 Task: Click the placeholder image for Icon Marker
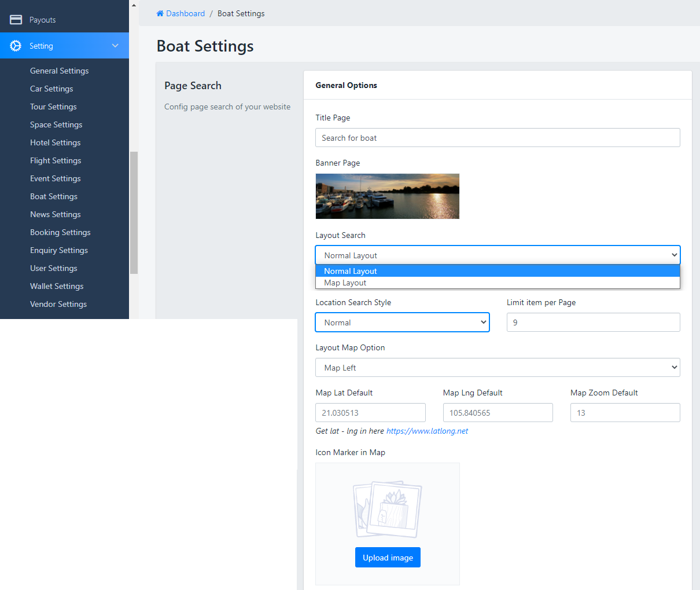click(387, 509)
